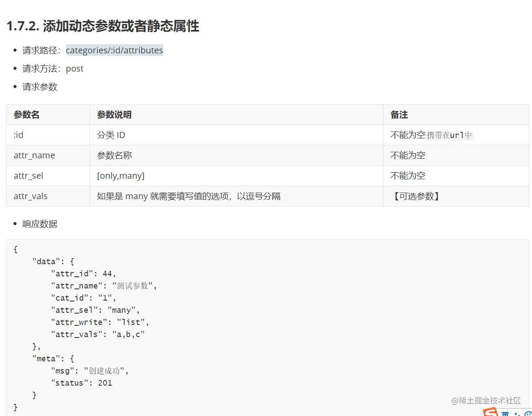Image resolution: width=532 pixels, height=416 pixels.
Task: Select the :id table cell
Action: 48,135
